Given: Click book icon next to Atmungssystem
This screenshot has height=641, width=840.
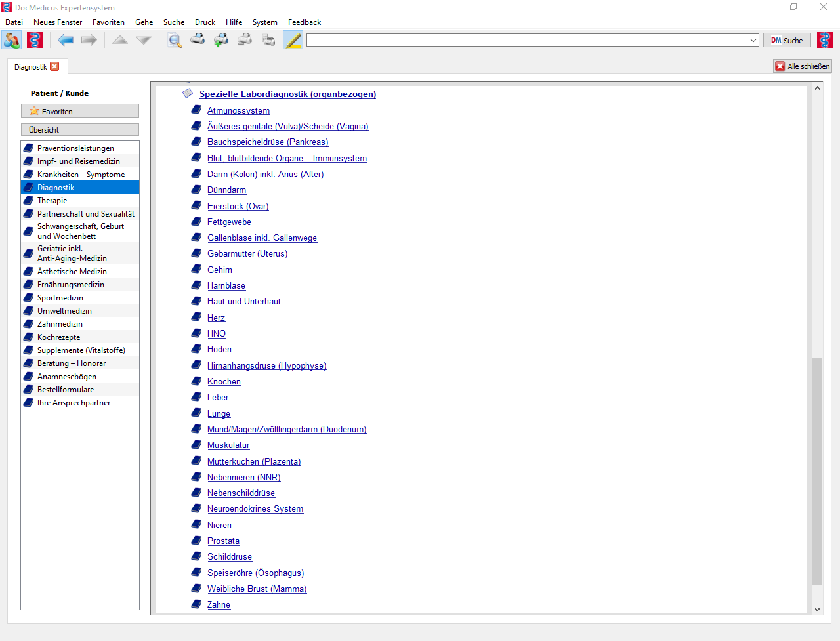Looking at the screenshot, I should (196, 110).
